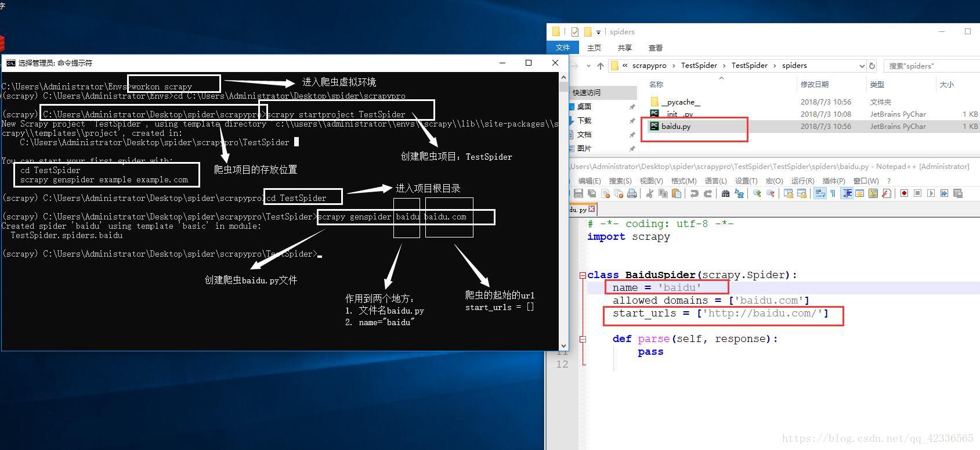The width and height of the screenshot is (980, 450).
Task: Open Explorer 共享 ribbon tab
Action: [x=625, y=48]
